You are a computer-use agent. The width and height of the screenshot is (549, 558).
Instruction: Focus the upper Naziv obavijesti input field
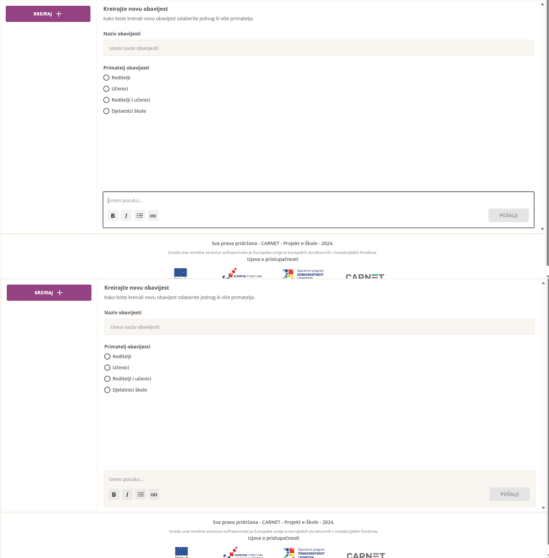[318, 48]
